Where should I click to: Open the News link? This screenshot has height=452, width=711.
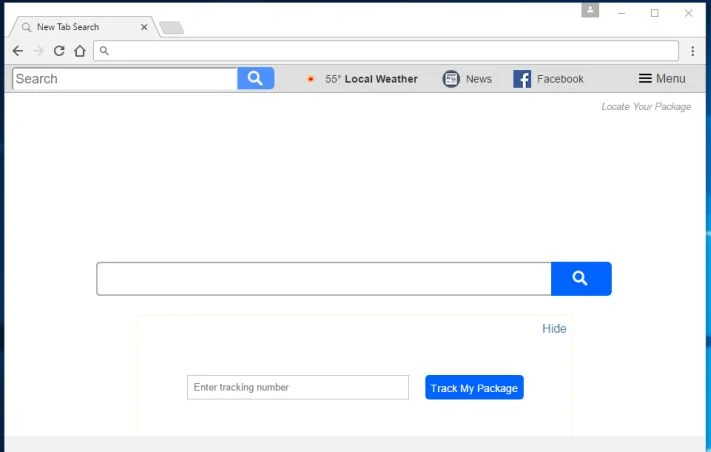coord(478,79)
